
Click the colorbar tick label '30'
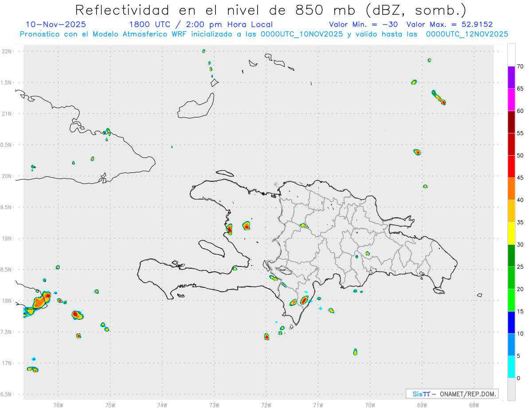point(520,245)
